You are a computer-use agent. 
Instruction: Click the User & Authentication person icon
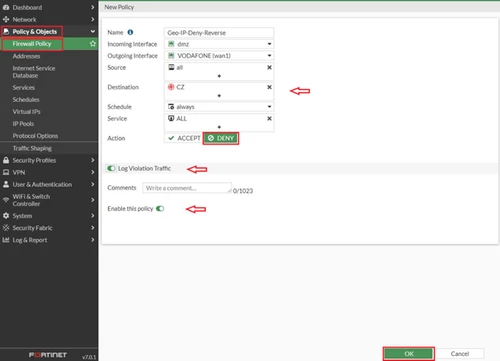(6, 184)
